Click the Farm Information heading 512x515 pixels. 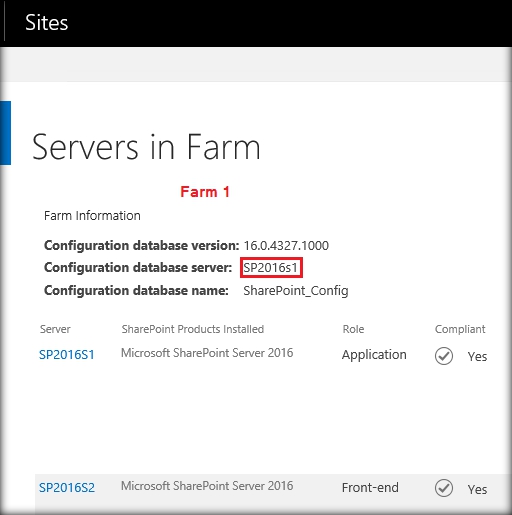(92, 216)
